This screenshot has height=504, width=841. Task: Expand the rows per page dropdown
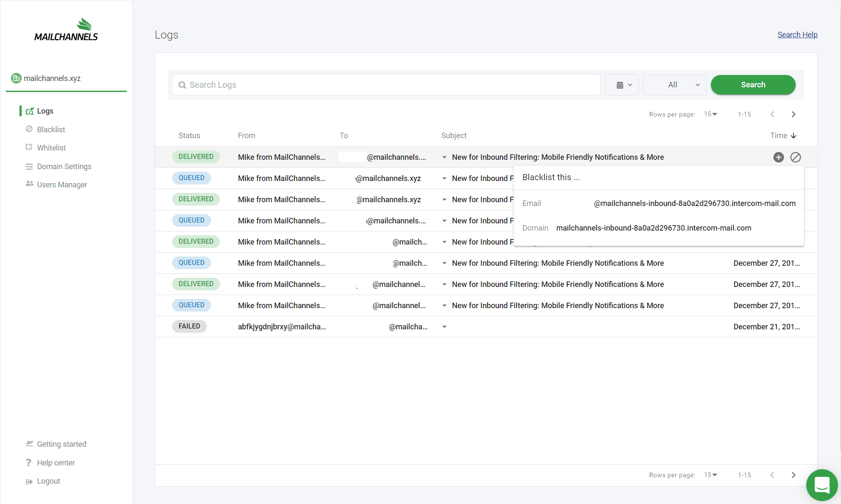[711, 114]
